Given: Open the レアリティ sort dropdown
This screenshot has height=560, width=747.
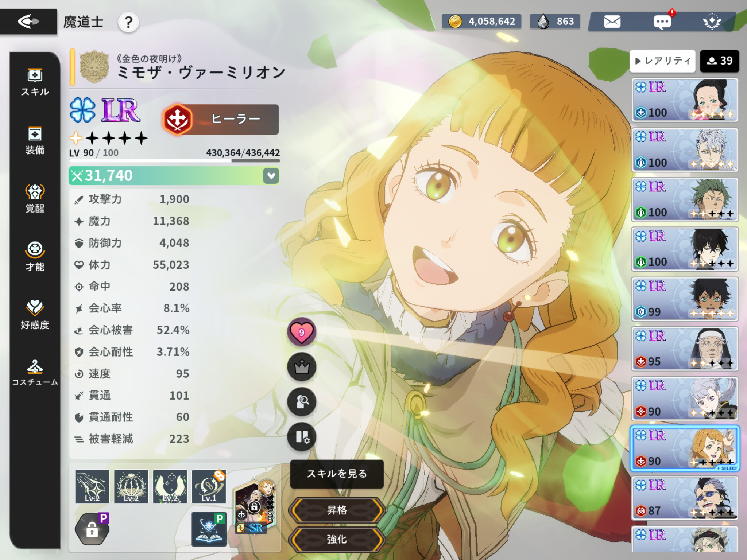Looking at the screenshot, I should pos(662,61).
